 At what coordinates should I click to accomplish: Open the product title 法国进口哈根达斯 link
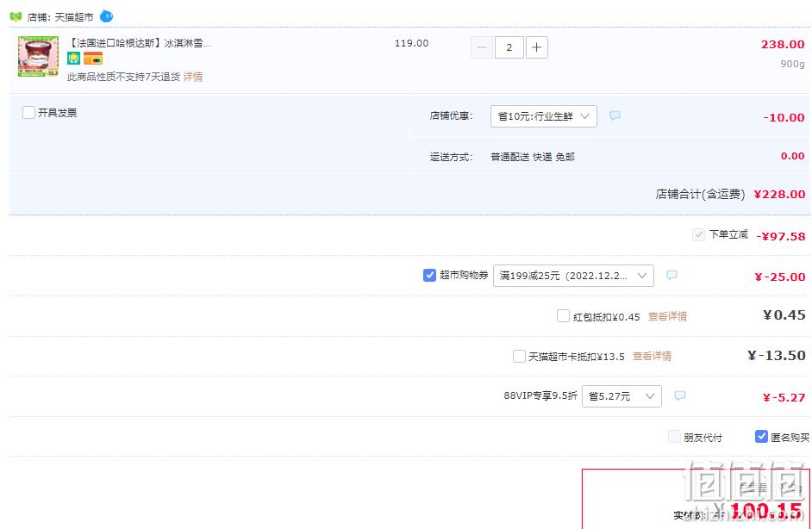pyautogui.click(x=140, y=43)
